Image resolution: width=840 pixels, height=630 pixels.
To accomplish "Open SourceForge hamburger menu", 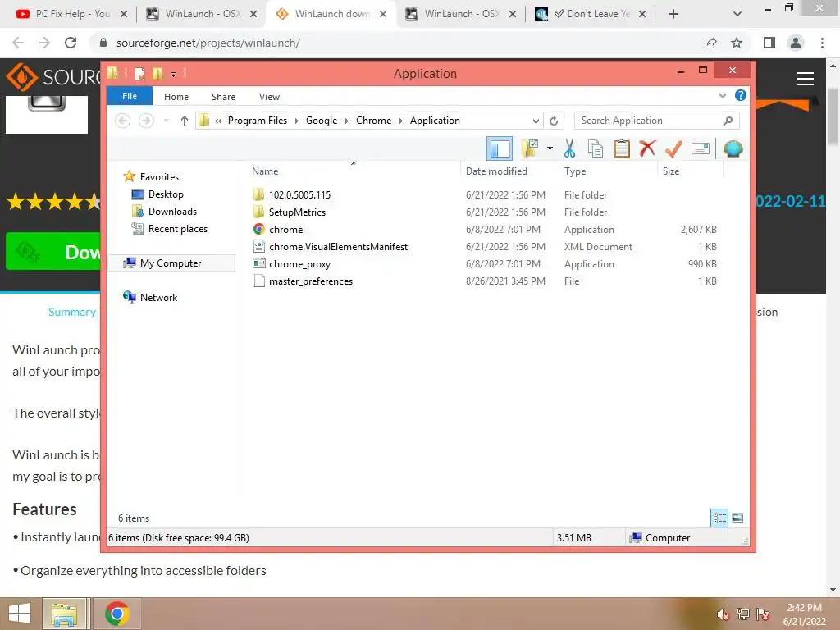I will pos(806,79).
